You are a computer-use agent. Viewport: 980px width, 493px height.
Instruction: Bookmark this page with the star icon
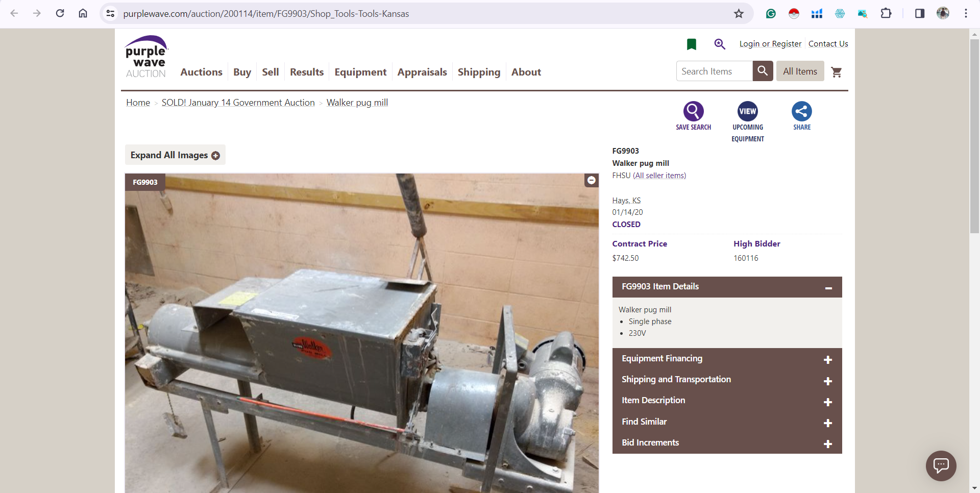739,13
